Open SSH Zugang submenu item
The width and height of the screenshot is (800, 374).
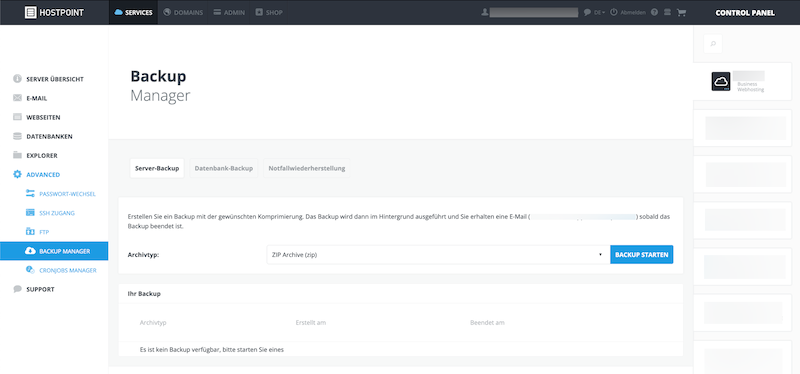(x=57, y=213)
